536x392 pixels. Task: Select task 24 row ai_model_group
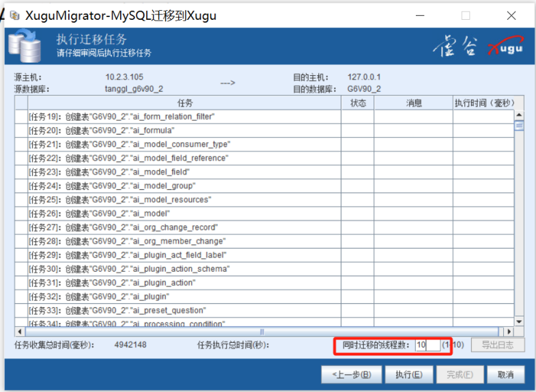pos(264,186)
